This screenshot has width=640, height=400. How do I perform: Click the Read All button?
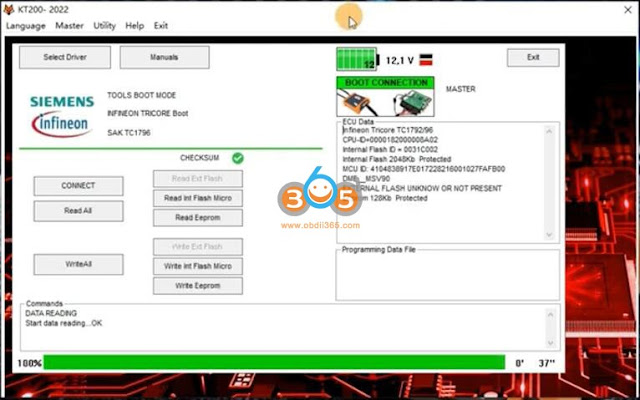78,211
